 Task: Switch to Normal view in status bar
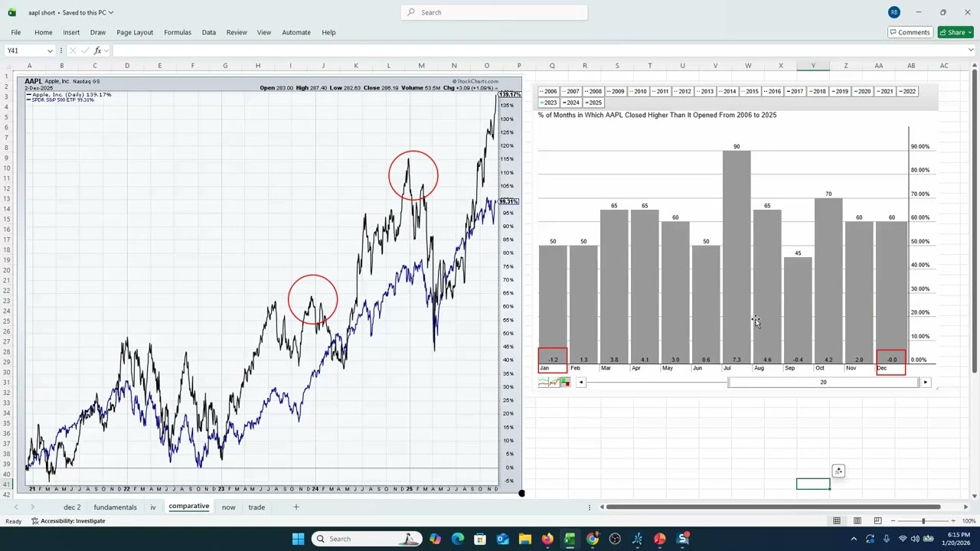pyautogui.click(x=837, y=521)
